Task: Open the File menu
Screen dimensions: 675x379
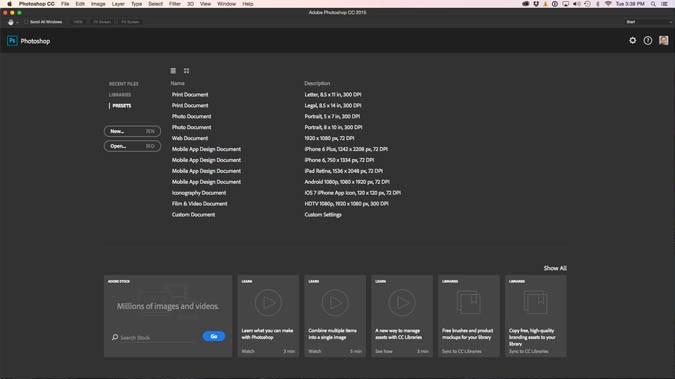Action: click(65, 4)
